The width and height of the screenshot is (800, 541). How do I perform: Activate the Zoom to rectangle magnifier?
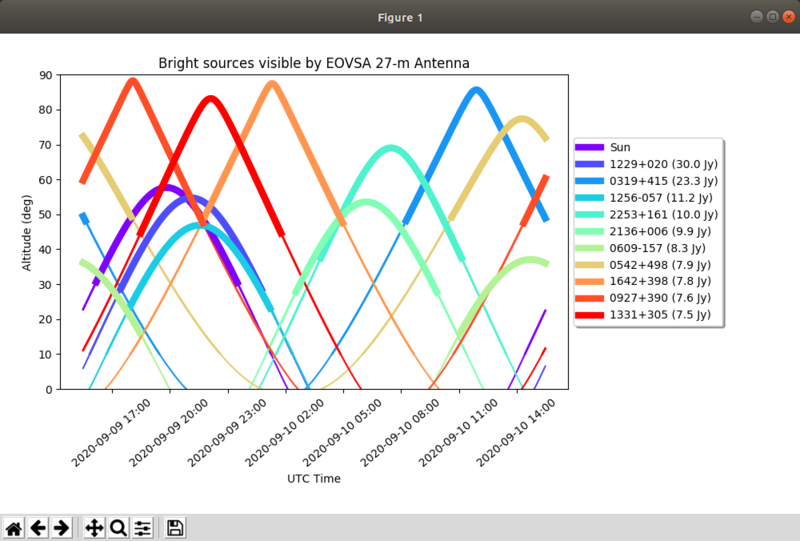tap(118, 528)
